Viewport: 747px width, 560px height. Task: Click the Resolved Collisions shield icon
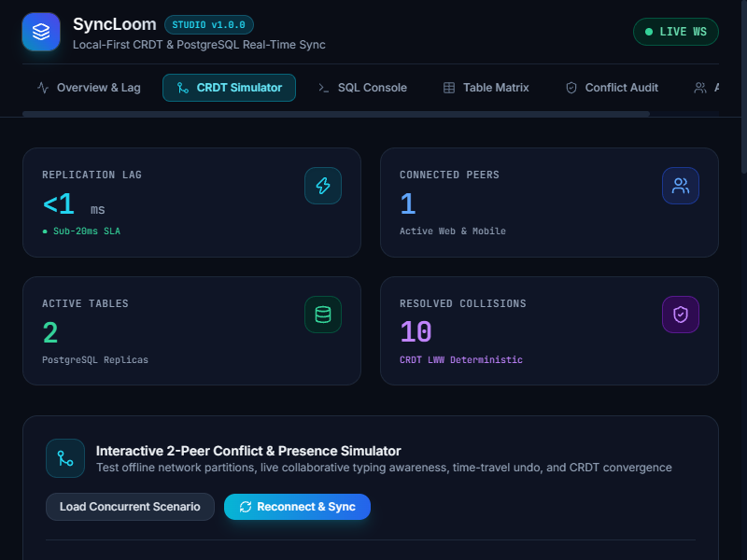(681, 315)
